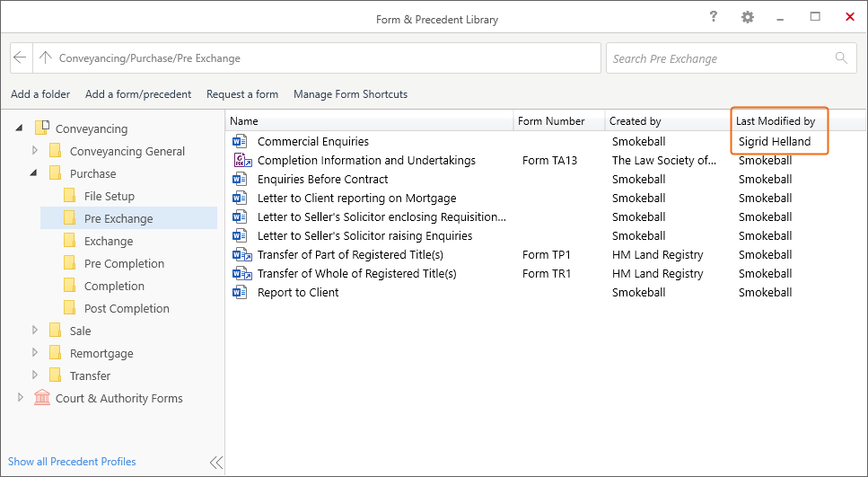This screenshot has height=477, width=868.
Task: Show all Precedent Profiles link
Action: click(72, 462)
